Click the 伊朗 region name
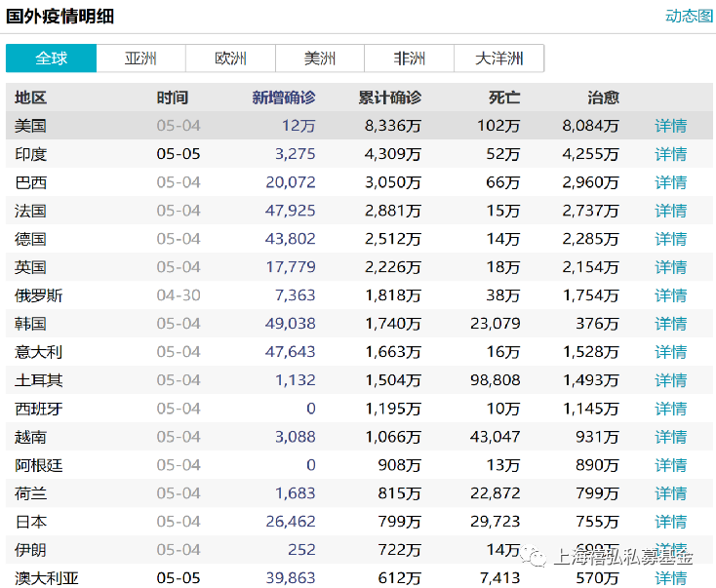716x588 pixels. click(30, 550)
